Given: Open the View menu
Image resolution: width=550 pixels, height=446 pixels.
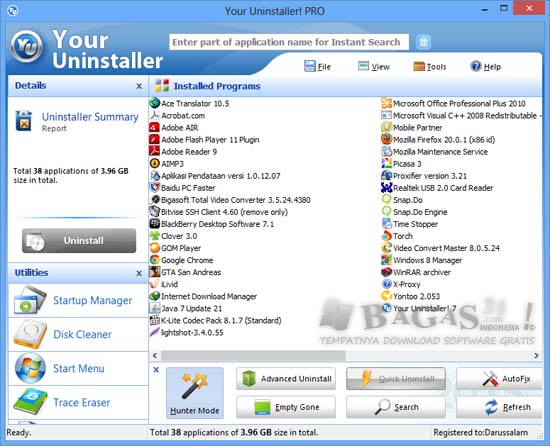Looking at the screenshot, I should pyautogui.click(x=374, y=66).
